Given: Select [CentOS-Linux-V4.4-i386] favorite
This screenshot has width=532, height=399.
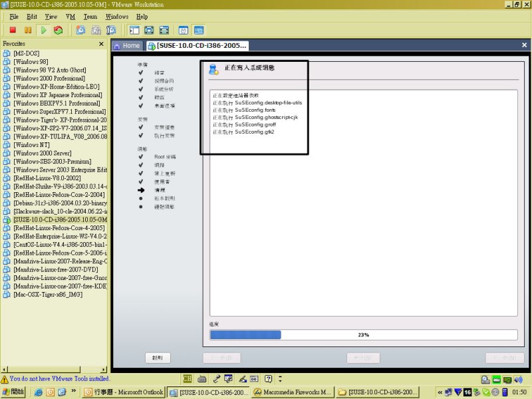Looking at the screenshot, I should point(60,245).
